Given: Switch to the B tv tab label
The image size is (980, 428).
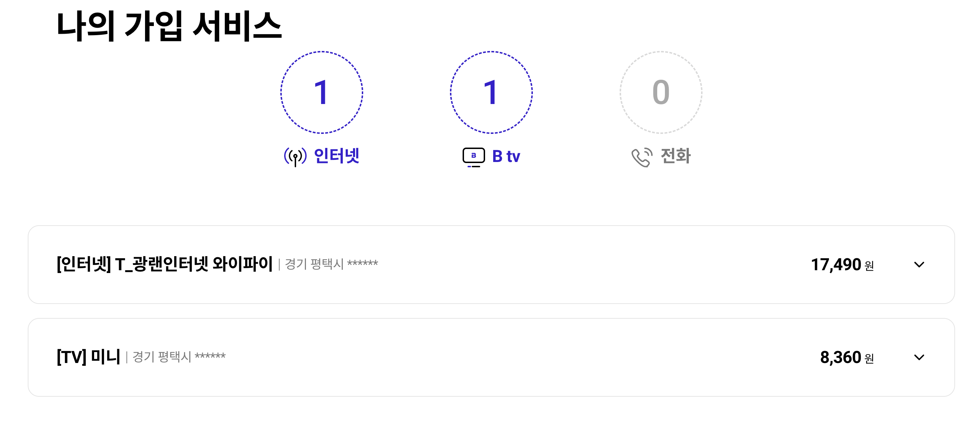Looking at the screenshot, I should coord(506,156).
